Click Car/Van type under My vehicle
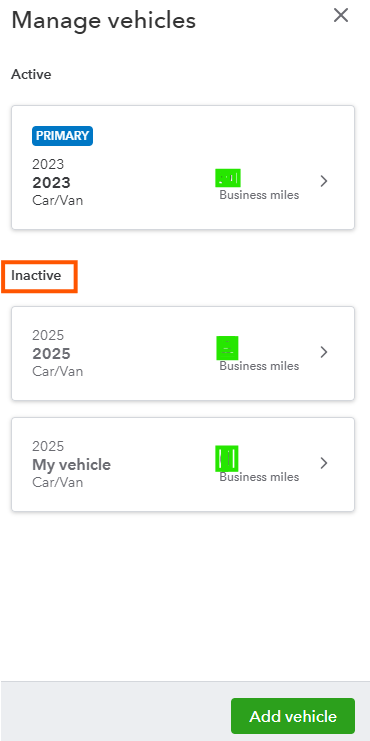The image size is (370, 741). [x=58, y=482]
